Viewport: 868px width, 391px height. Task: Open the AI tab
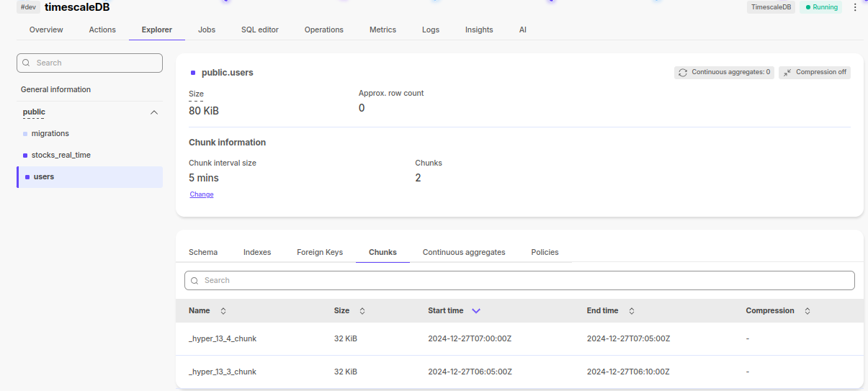click(523, 30)
